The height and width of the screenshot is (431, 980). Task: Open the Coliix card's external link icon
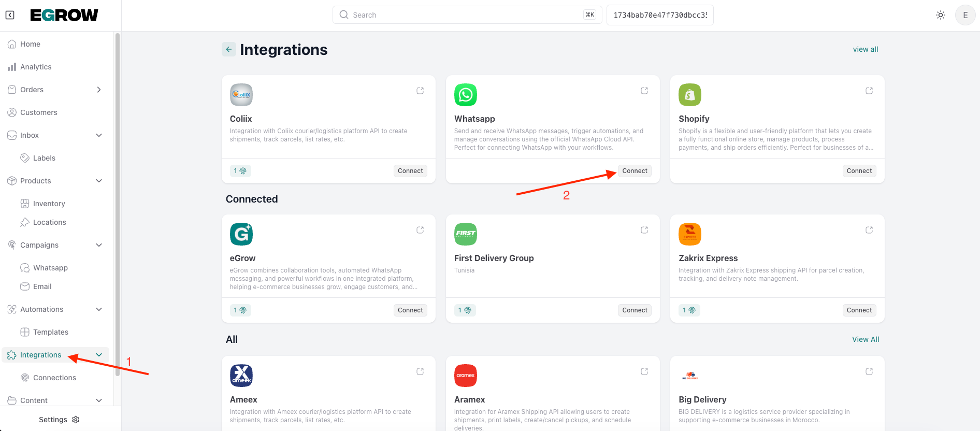[420, 91]
